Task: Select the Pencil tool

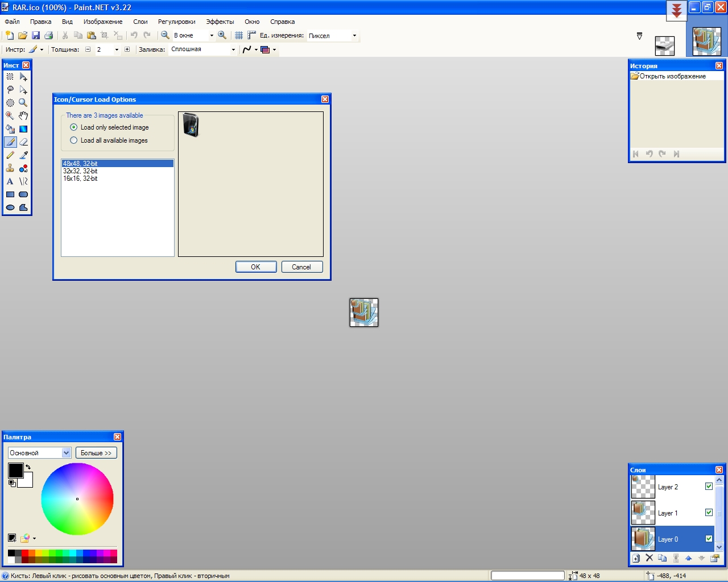Action: click(x=10, y=155)
